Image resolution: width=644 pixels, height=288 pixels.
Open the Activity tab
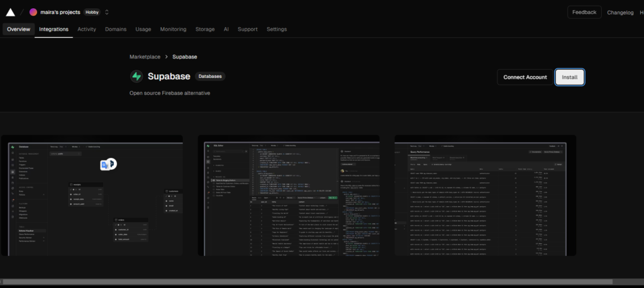coord(87,29)
